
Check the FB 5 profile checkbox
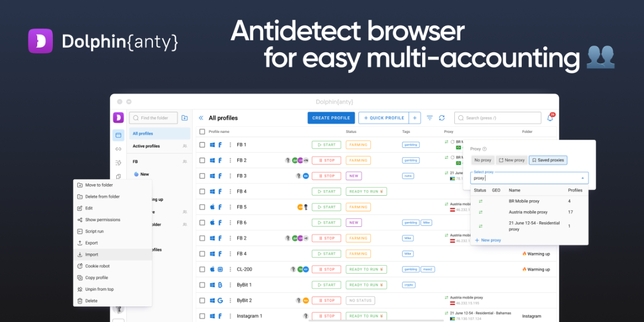pos(202,207)
